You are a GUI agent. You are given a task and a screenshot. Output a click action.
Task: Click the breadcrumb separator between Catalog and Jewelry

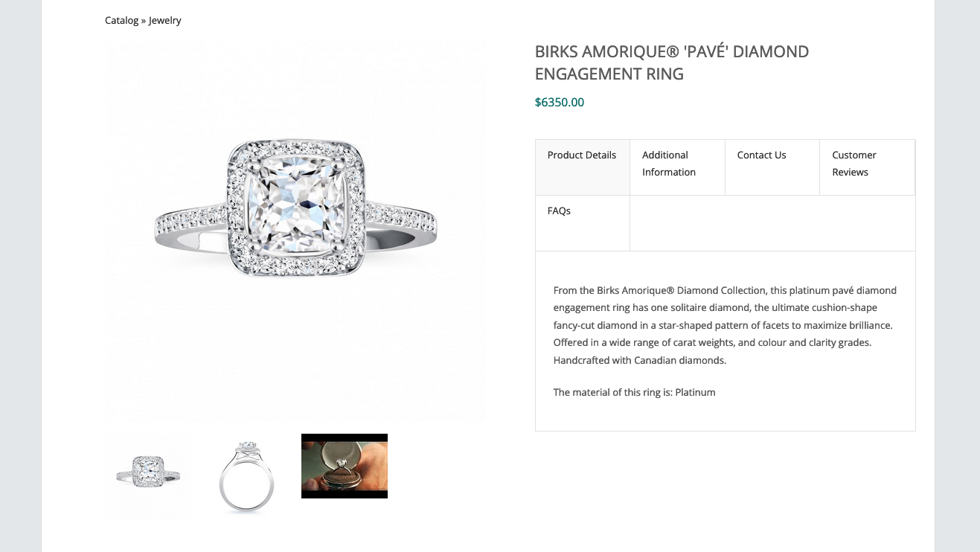coord(144,20)
